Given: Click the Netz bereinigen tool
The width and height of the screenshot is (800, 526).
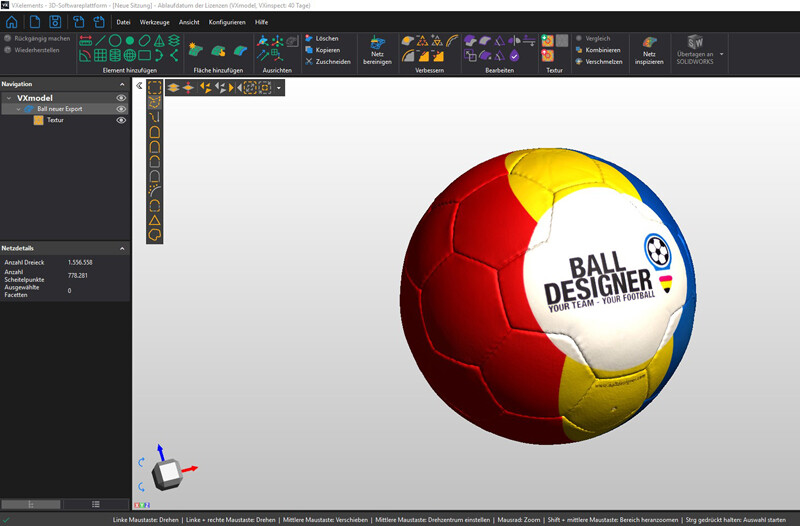Looking at the screenshot, I should click(x=377, y=50).
